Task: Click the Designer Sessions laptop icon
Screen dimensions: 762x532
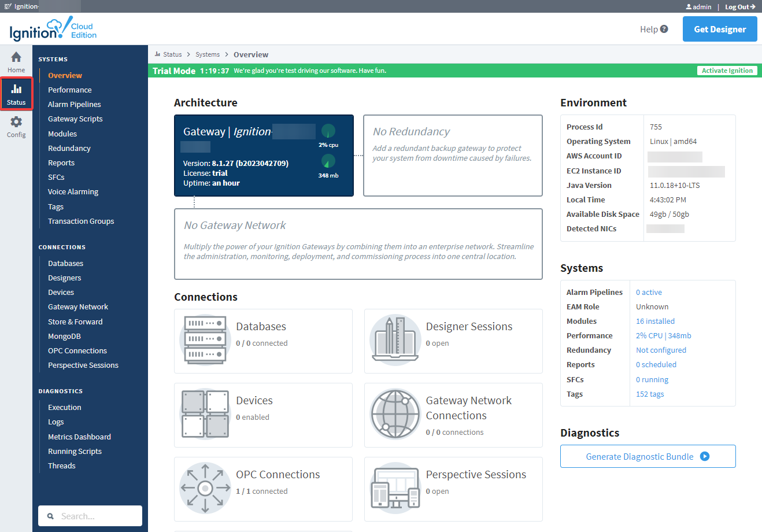Action: (395, 339)
